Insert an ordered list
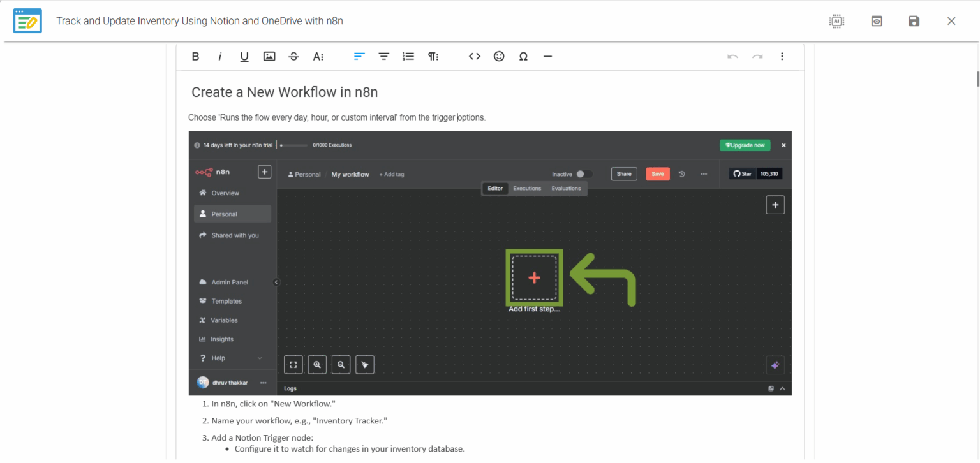 click(408, 56)
